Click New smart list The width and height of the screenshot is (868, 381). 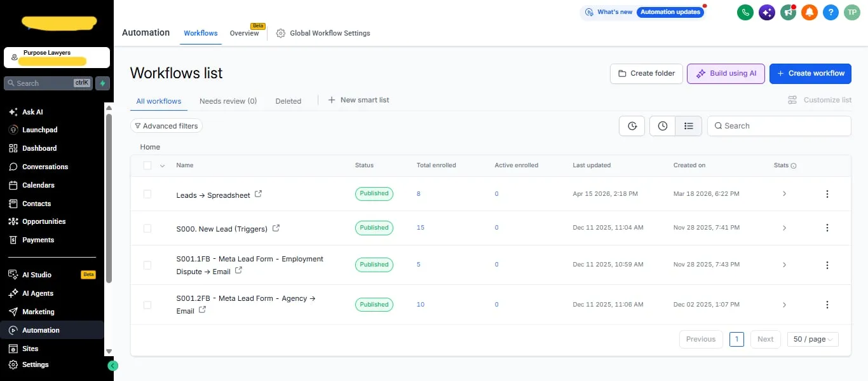(x=358, y=100)
